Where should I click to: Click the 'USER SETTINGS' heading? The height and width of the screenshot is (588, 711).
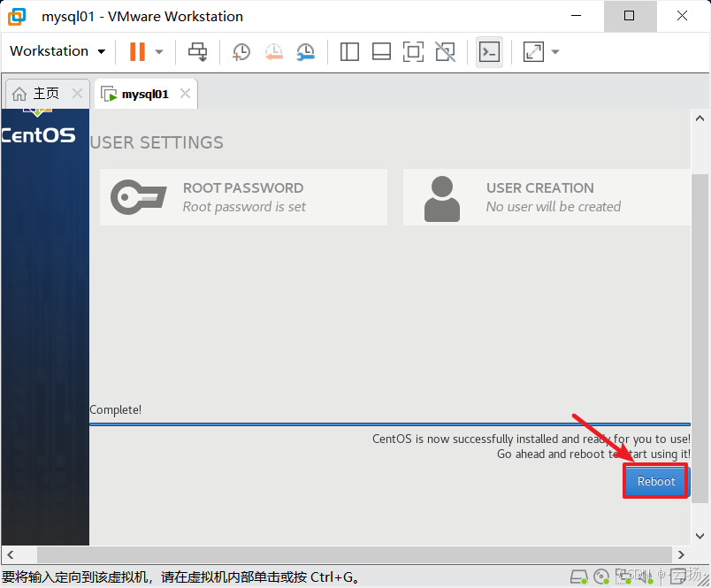pyautogui.click(x=157, y=143)
